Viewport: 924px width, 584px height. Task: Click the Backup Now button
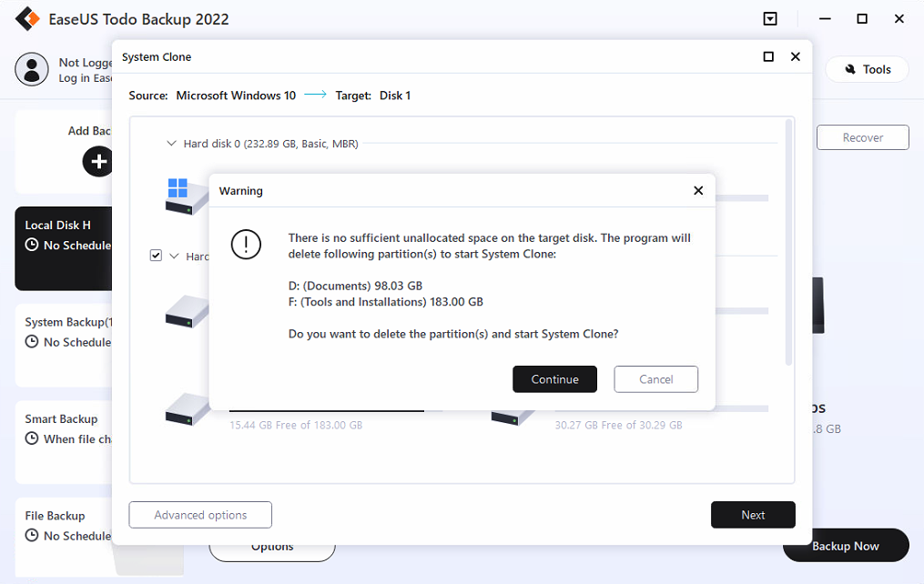pos(847,546)
